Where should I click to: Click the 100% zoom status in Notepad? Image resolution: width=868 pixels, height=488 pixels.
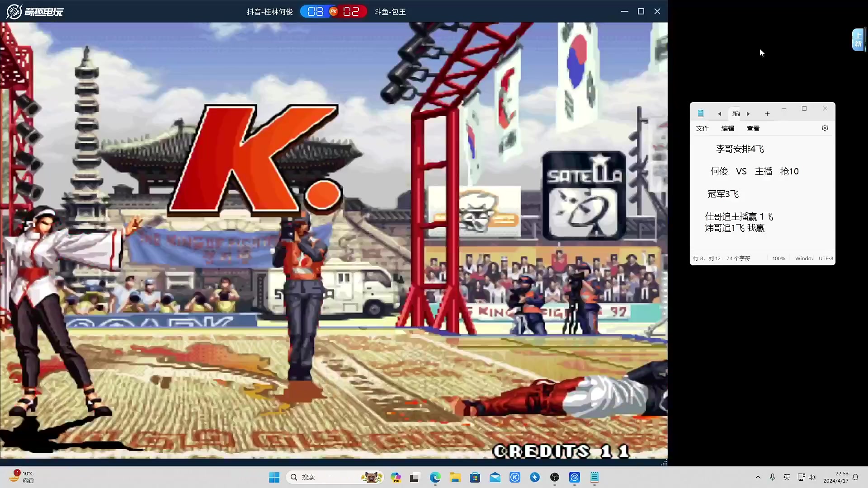coord(778,258)
